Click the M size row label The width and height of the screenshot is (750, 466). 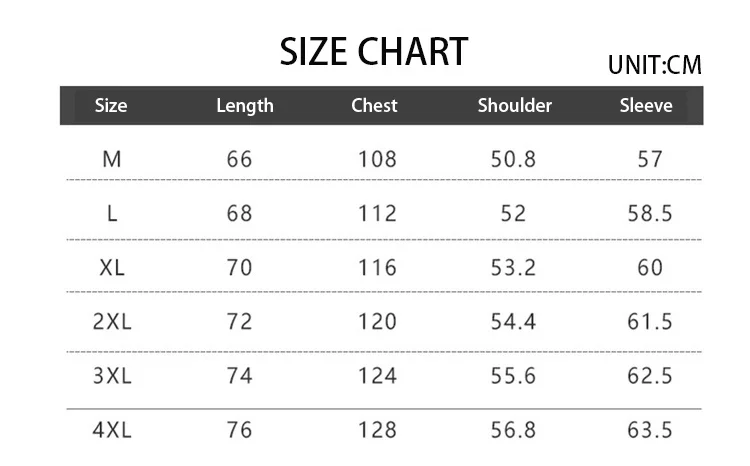[111, 159]
